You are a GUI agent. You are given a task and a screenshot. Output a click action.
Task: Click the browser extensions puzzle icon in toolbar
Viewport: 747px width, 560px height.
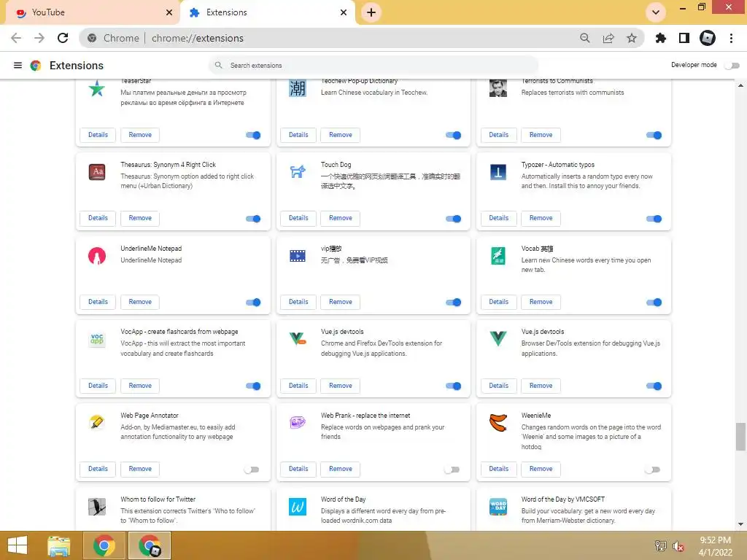(661, 38)
